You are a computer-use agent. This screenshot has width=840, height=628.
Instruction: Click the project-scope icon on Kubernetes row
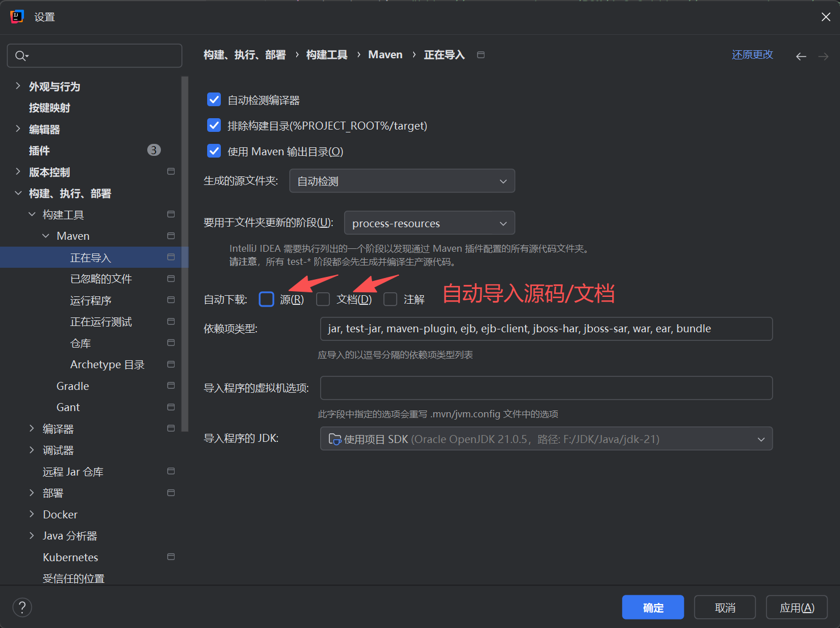coord(171,557)
